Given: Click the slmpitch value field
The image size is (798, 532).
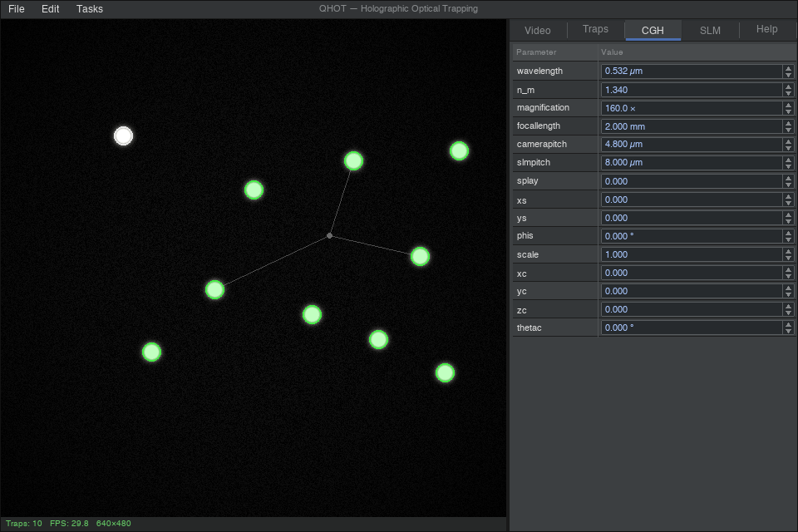Looking at the screenshot, I should tap(692, 163).
